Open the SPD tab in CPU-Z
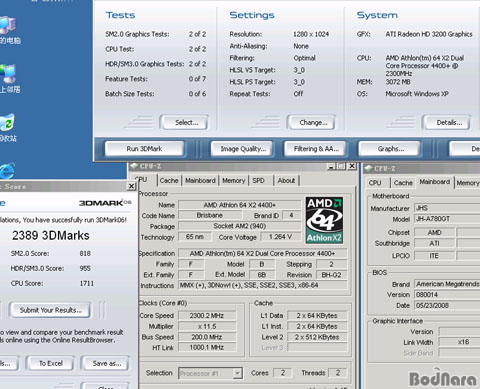Viewport: 480px width, 389px height. [x=258, y=181]
